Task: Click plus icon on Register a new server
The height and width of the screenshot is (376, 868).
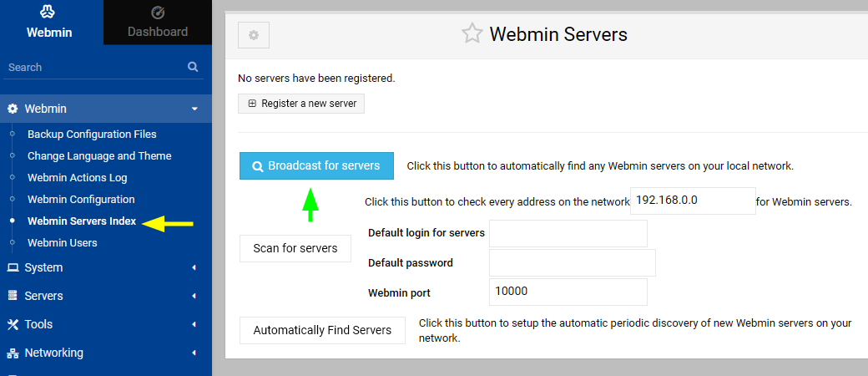Action: click(x=252, y=104)
